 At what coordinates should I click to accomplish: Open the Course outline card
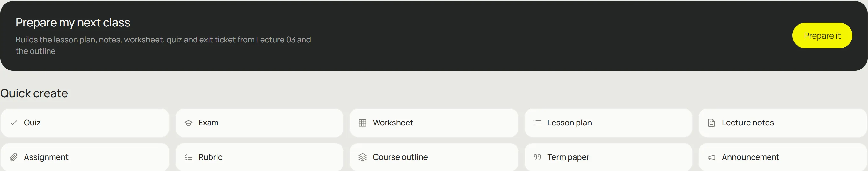point(434,157)
